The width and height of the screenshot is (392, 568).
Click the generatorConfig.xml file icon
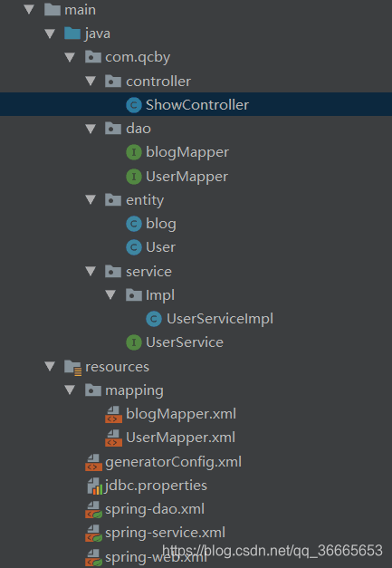tap(93, 462)
